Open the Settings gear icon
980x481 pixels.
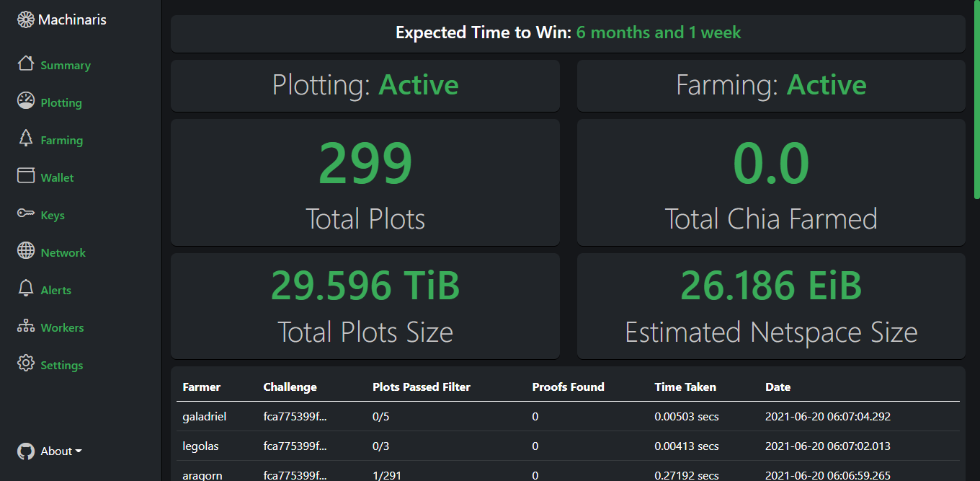click(26, 363)
